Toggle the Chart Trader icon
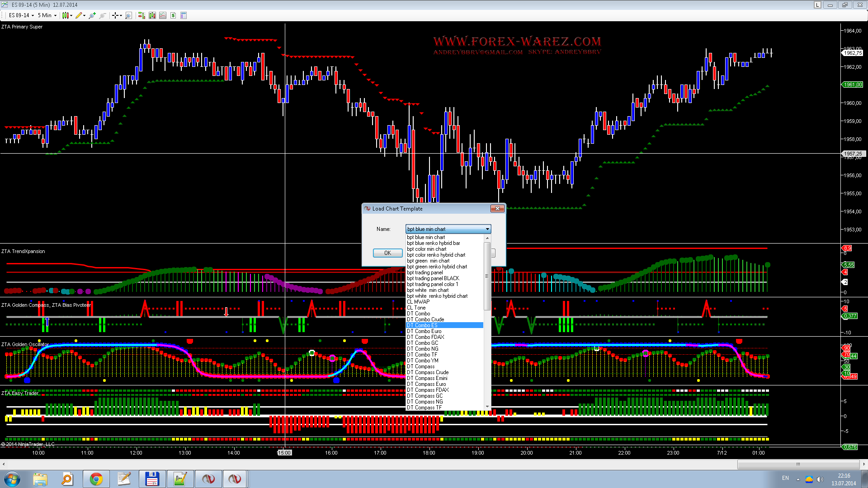 [142, 15]
